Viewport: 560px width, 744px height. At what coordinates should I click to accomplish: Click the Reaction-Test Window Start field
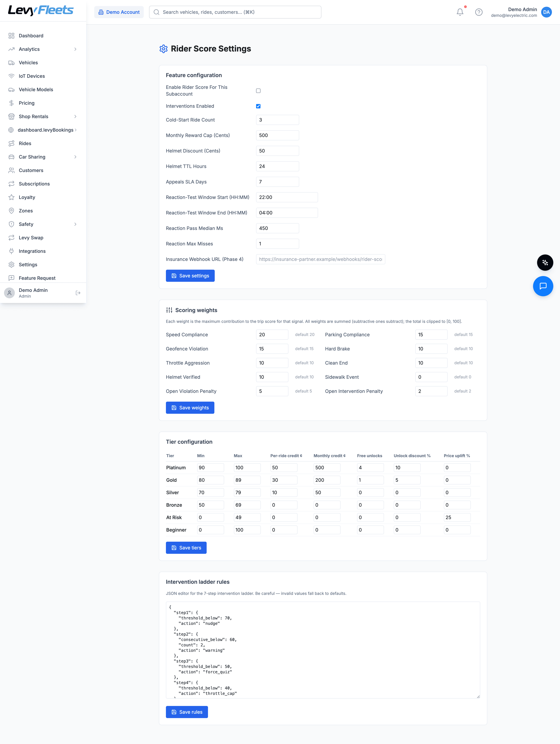[287, 197]
